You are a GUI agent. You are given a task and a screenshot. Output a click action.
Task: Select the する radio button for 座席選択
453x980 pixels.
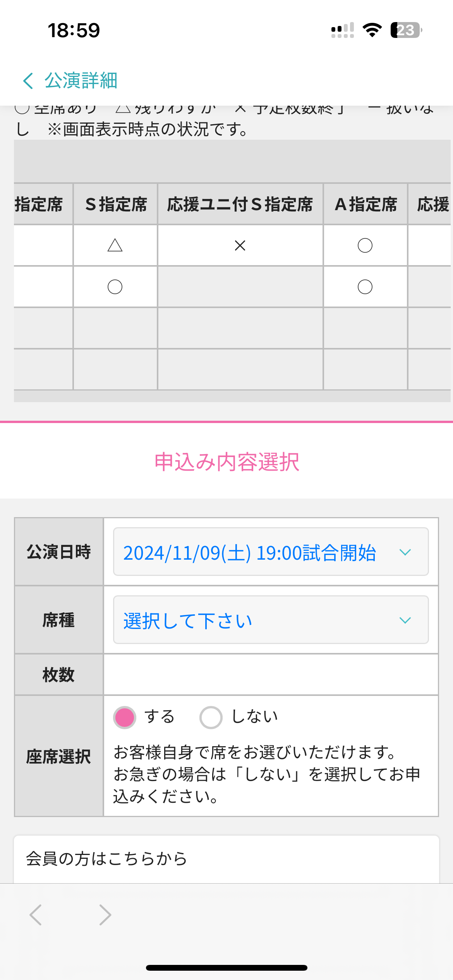(x=125, y=717)
